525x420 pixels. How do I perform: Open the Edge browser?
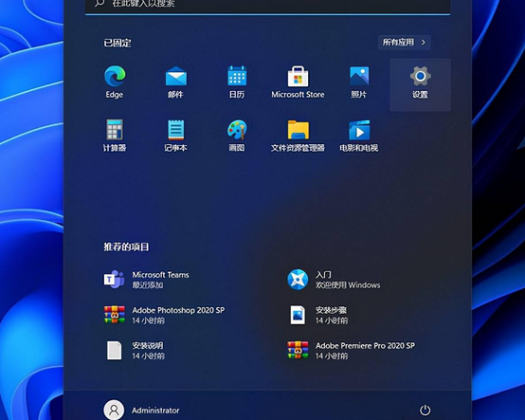click(115, 82)
